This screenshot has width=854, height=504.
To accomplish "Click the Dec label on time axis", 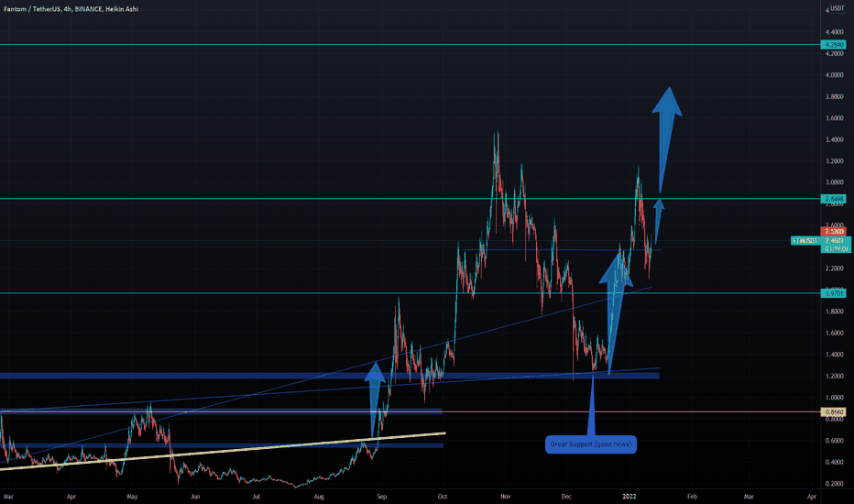I will click(566, 497).
